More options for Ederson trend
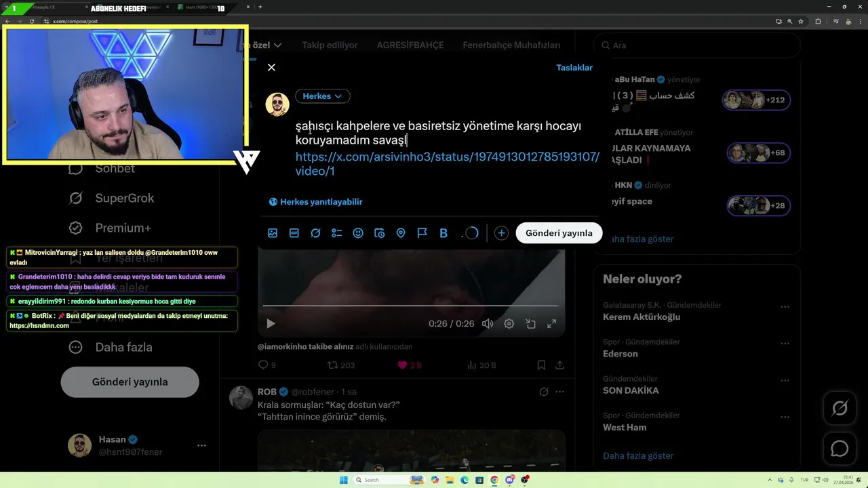Viewport: 868px width, 488px height. click(x=785, y=343)
